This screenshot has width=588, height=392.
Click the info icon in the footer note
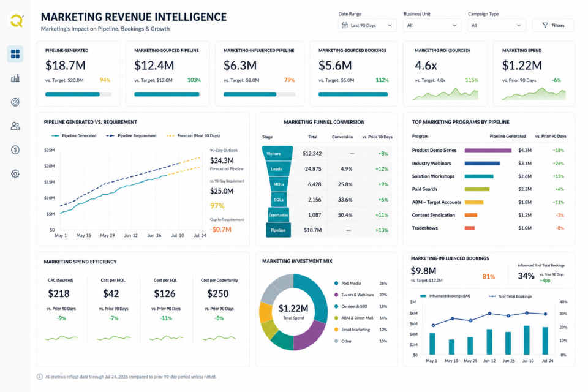click(40, 377)
